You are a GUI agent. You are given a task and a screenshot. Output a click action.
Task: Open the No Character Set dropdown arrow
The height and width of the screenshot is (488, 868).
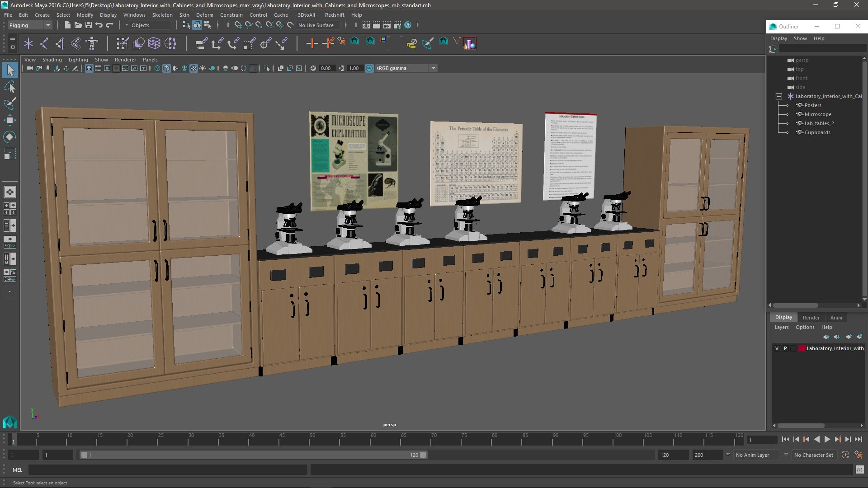[x=786, y=455]
